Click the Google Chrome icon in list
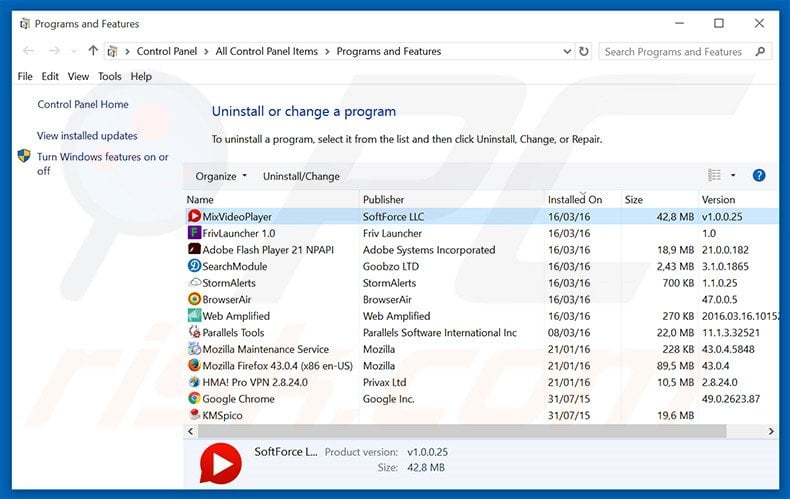 click(194, 399)
